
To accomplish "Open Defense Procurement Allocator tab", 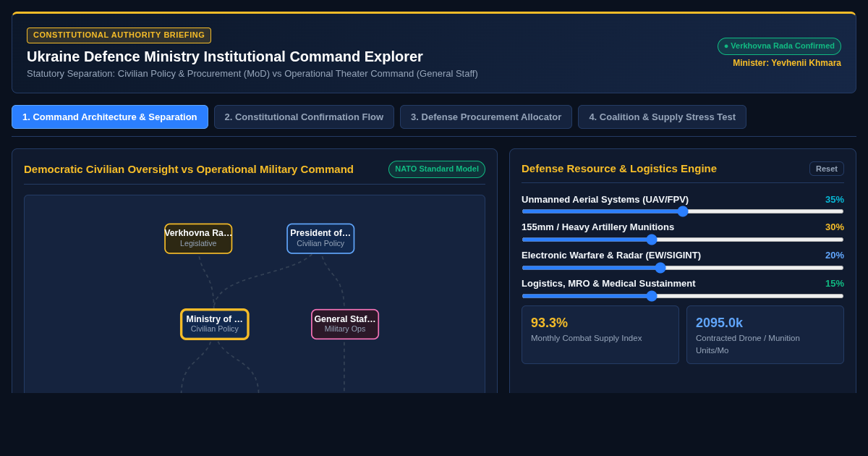I will pos(486,117).
